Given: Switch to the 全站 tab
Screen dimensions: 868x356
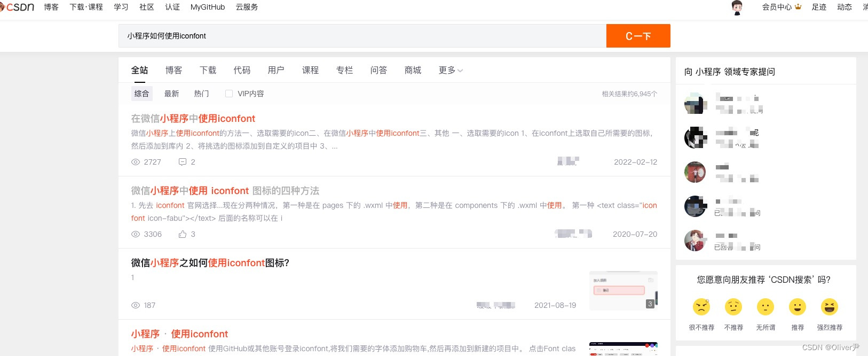Looking at the screenshot, I should [140, 70].
